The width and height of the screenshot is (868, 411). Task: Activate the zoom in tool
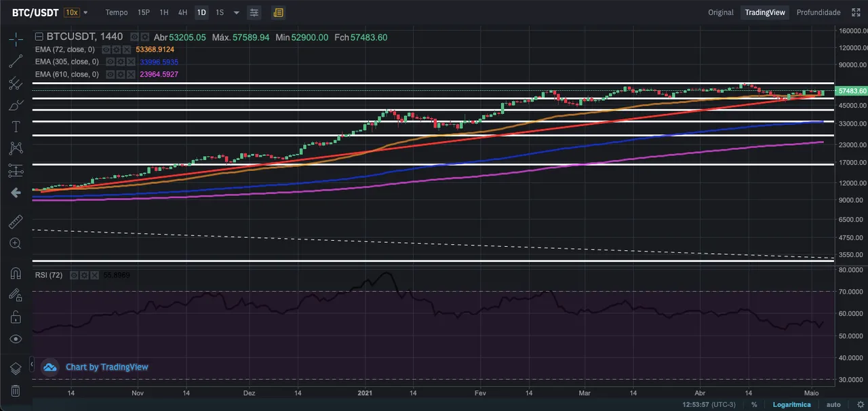(16, 243)
